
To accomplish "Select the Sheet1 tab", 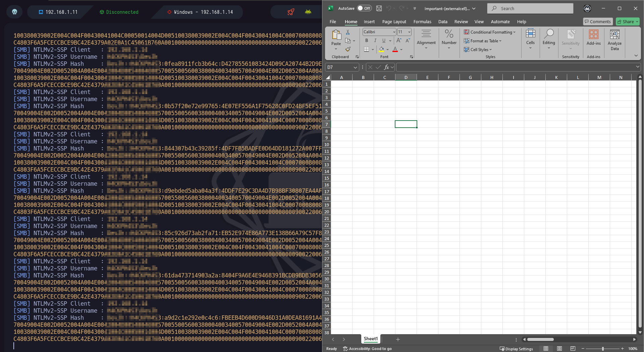I will click(371, 339).
